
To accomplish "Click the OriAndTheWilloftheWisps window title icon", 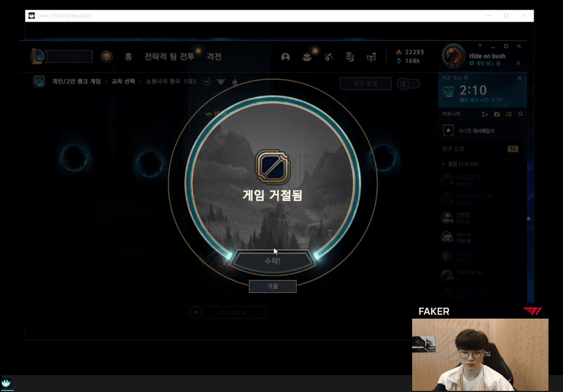I will [x=32, y=16].
